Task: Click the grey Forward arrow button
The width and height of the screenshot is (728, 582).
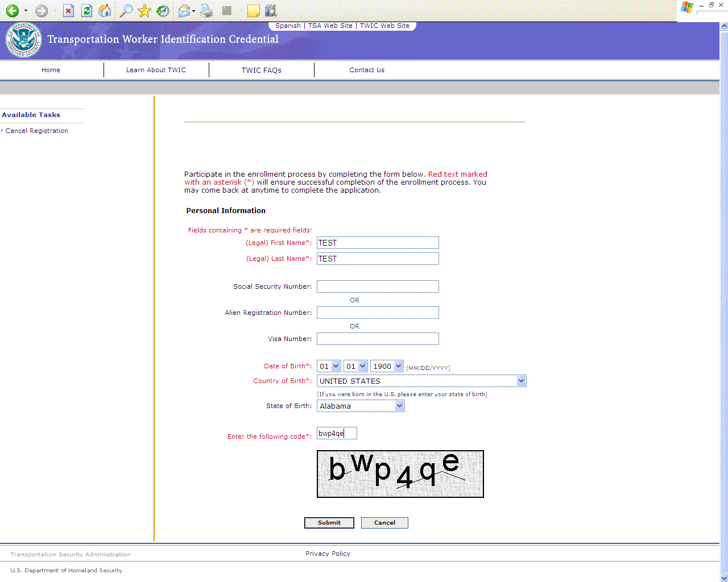Action: coord(42,11)
